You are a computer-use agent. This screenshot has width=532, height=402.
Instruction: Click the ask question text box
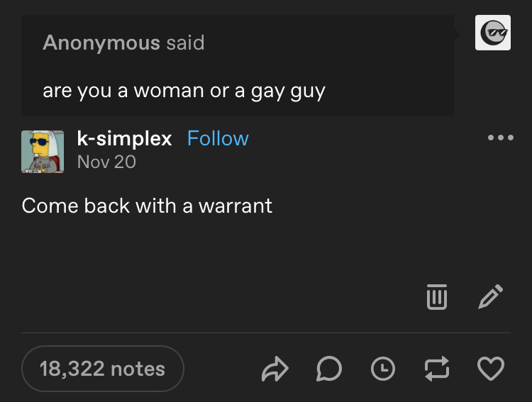tap(238, 65)
